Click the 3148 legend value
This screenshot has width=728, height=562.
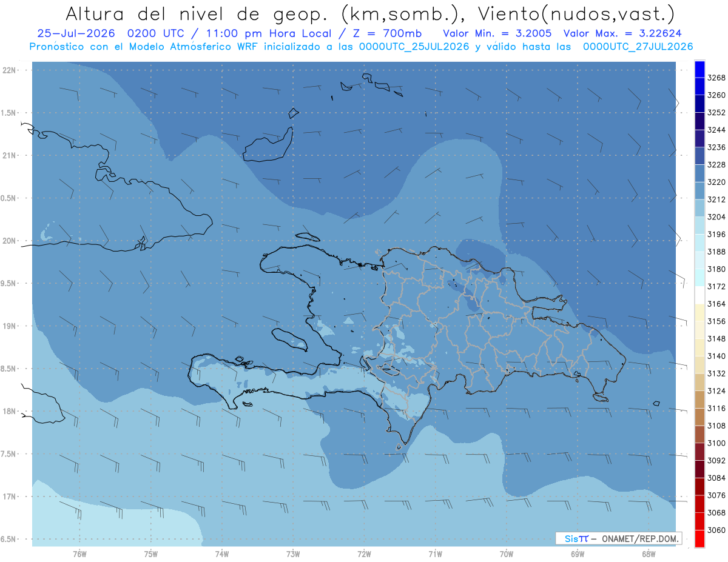[716, 339]
